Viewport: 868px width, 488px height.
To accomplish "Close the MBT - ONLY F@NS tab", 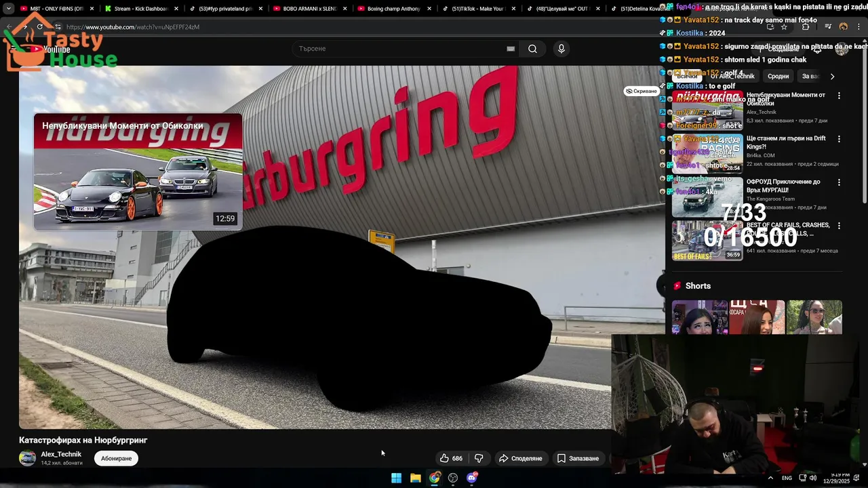I will pos(92,9).
